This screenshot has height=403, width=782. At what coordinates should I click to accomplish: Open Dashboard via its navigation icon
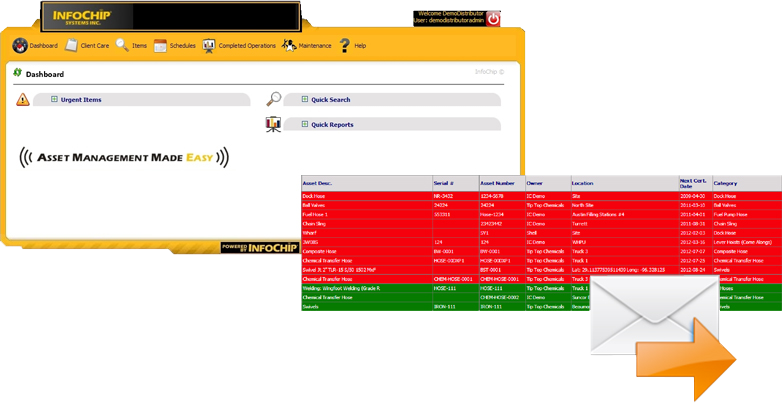[x=20, y=45]
